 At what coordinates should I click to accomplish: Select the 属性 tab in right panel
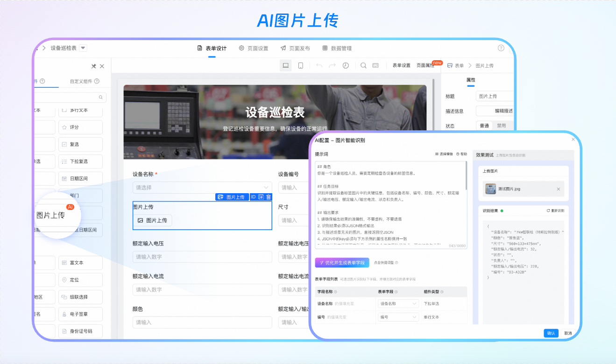tap(471, 80)
